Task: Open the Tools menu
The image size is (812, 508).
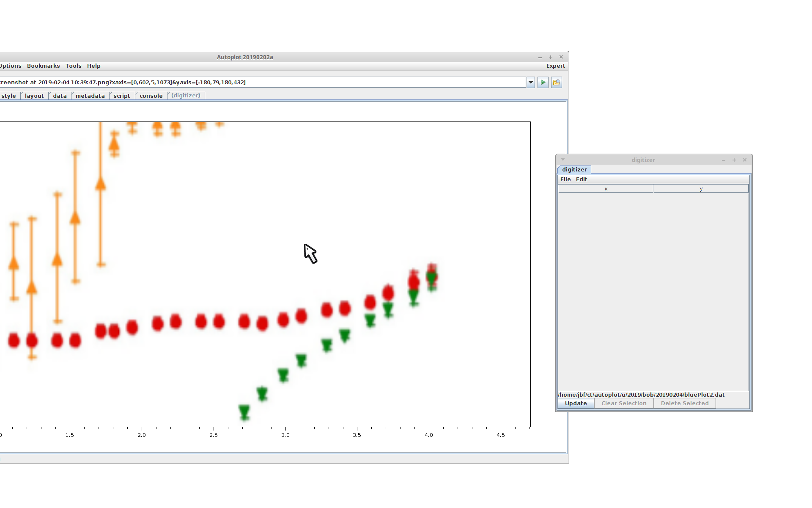Action: coord(73,66)
